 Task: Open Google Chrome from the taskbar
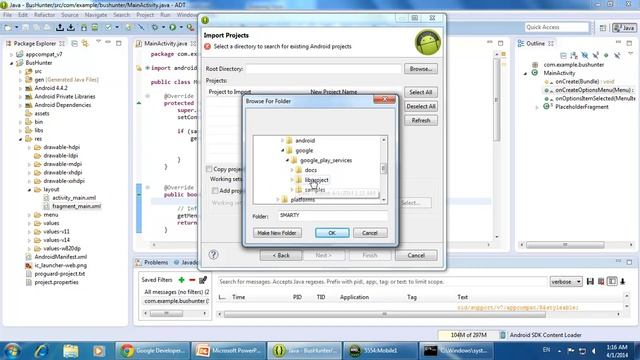(152, 351)
